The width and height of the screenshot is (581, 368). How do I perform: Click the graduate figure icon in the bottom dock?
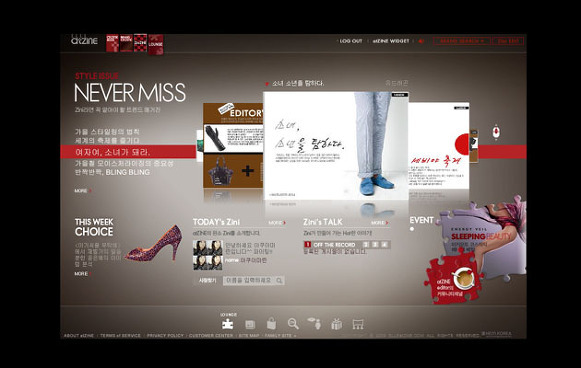(315, 324)
